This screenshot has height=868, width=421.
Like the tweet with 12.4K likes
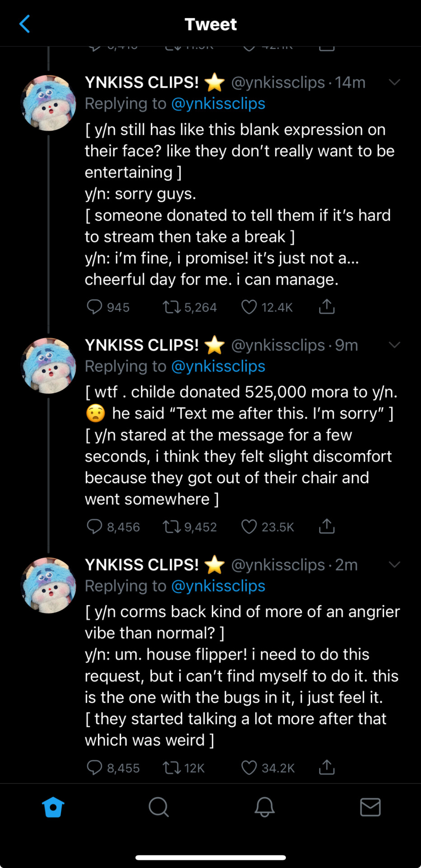pos(249,307)
